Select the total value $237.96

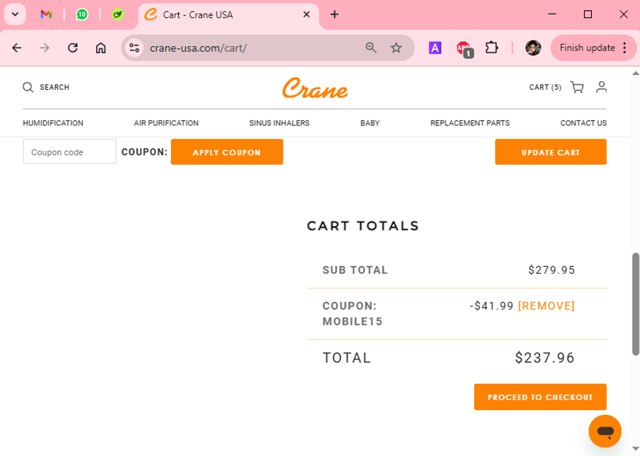pyautogui.click(x=544, y=358)
